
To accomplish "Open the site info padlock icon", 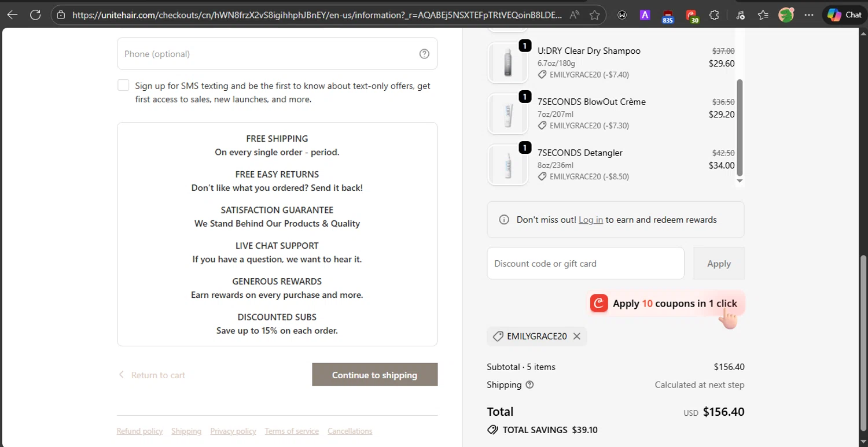I will (x=62, y=15).
